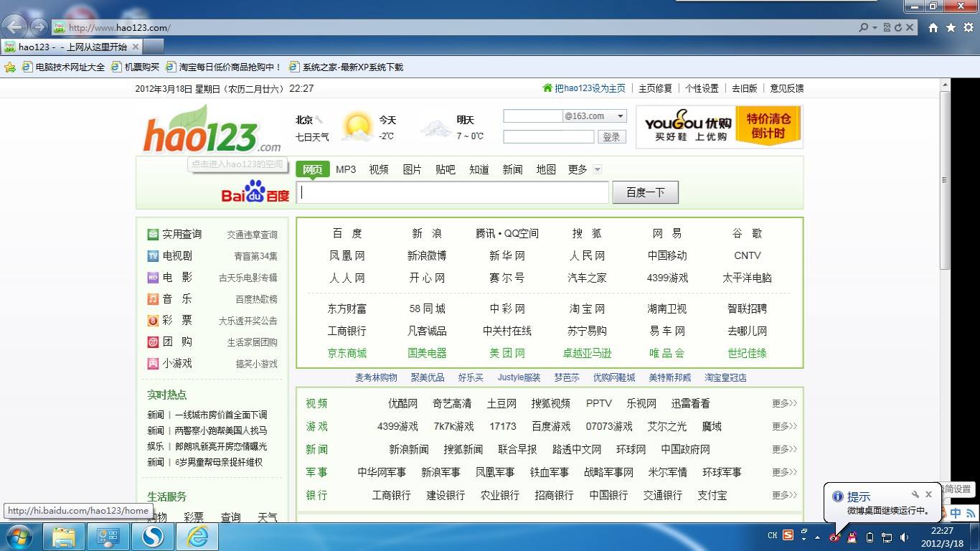Viewport: 980px width, 551px height.
Task: Expand the address bar search dropdown arrow
Action: pyautogui.click(x=875, y=27)
